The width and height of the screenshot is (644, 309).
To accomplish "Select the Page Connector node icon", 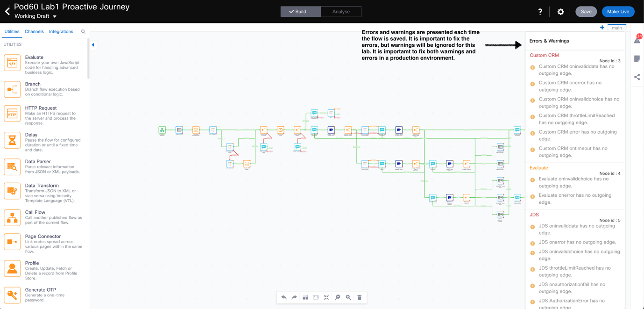I will [x=12, y=242].
